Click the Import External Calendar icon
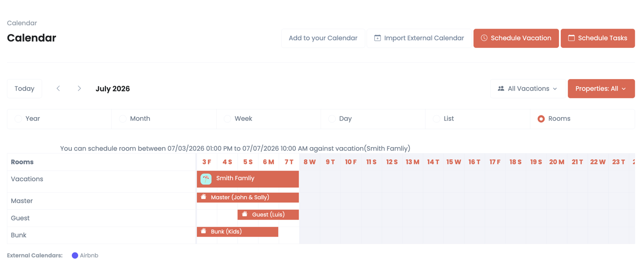Screen dimensions: 644x273 click(x=377, y=38)
